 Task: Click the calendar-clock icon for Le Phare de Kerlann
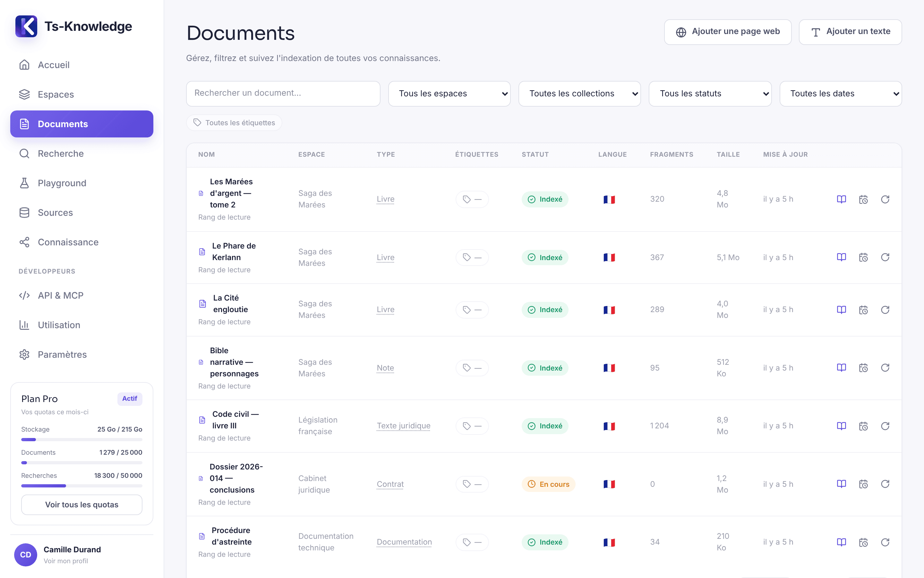(x=863, y=258)
